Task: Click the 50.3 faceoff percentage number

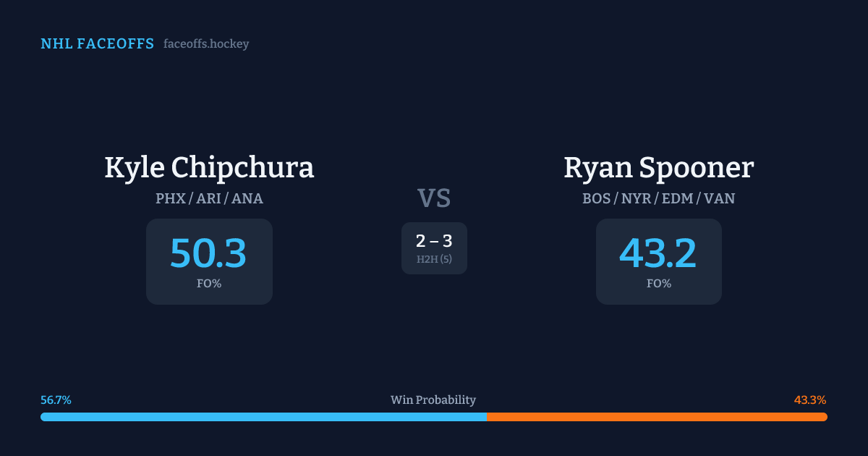Action: [208, 253]
